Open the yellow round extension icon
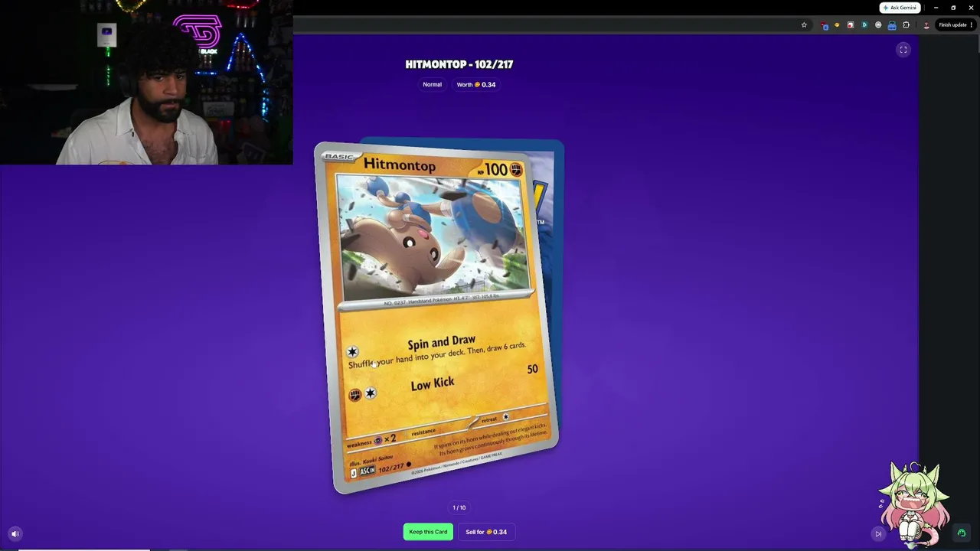Viewport: 980px width, 551px height. (x=837, y=24)
